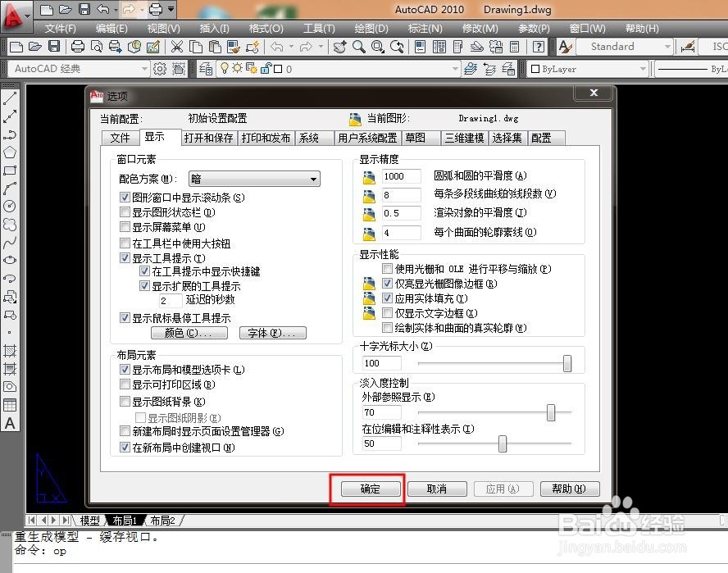
Task: Switch to the 文件 options tab
Action: (x=120, y=138)
